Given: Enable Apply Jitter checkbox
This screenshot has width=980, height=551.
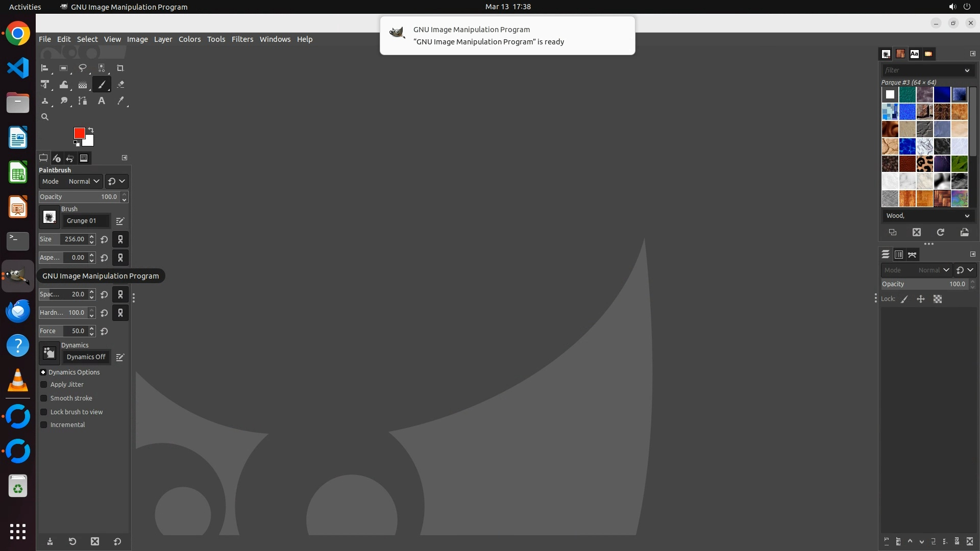Looking at the screenshot, I should pos(44,385).
